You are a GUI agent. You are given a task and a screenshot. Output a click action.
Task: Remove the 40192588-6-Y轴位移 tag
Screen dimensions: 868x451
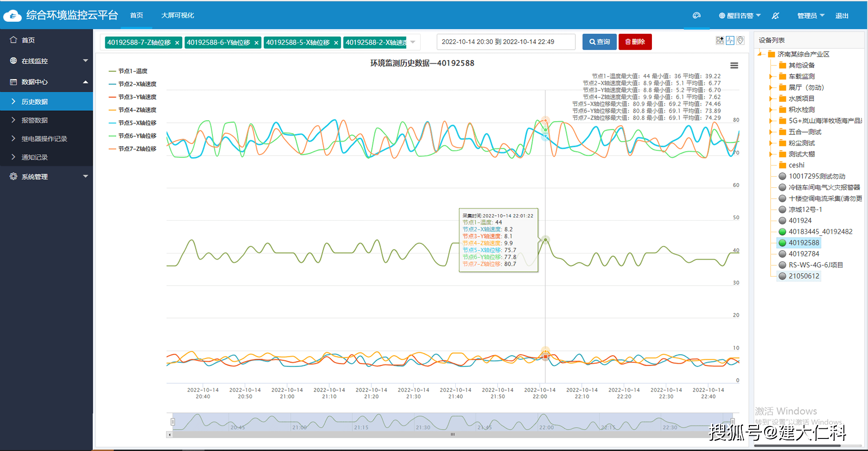click(x=256, y=43)
